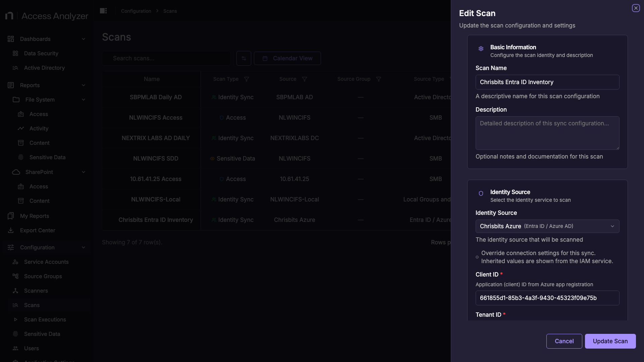
Task: Cancel the Edit Scan dialog
Action: (564, 341)
